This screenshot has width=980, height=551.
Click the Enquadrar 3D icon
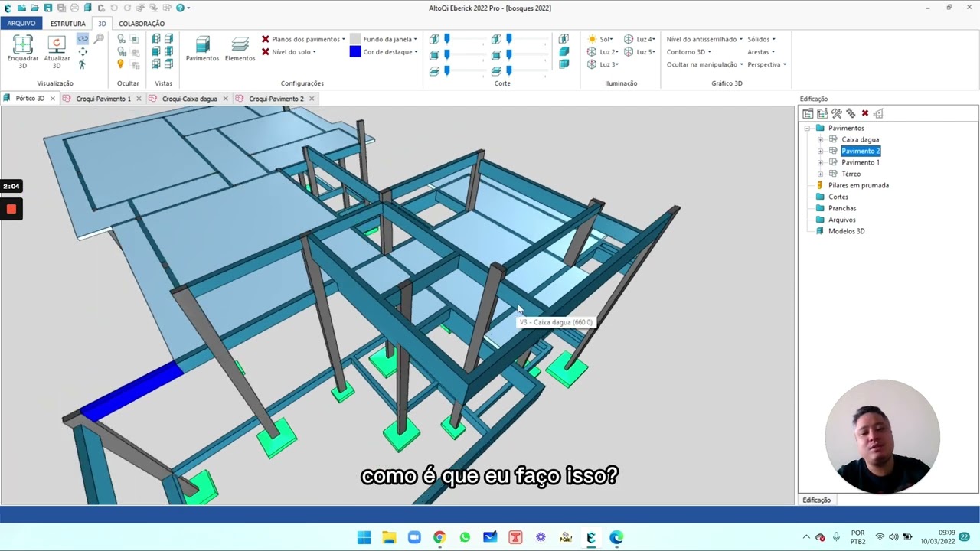[23, 44]
